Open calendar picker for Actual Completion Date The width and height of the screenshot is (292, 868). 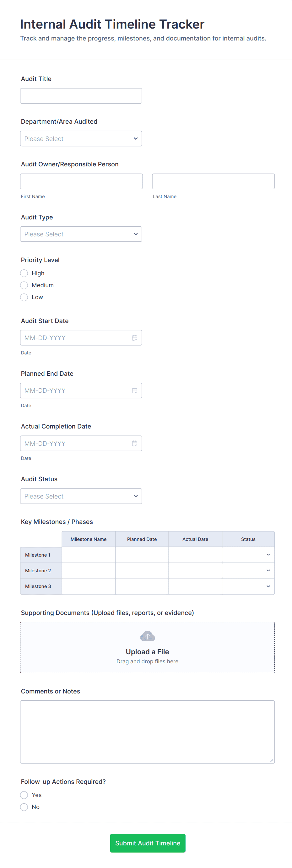[x=134, y=444]
